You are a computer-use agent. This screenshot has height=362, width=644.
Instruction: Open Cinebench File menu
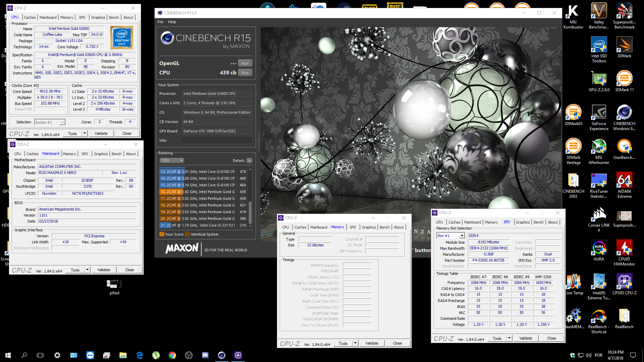(160, 22)
